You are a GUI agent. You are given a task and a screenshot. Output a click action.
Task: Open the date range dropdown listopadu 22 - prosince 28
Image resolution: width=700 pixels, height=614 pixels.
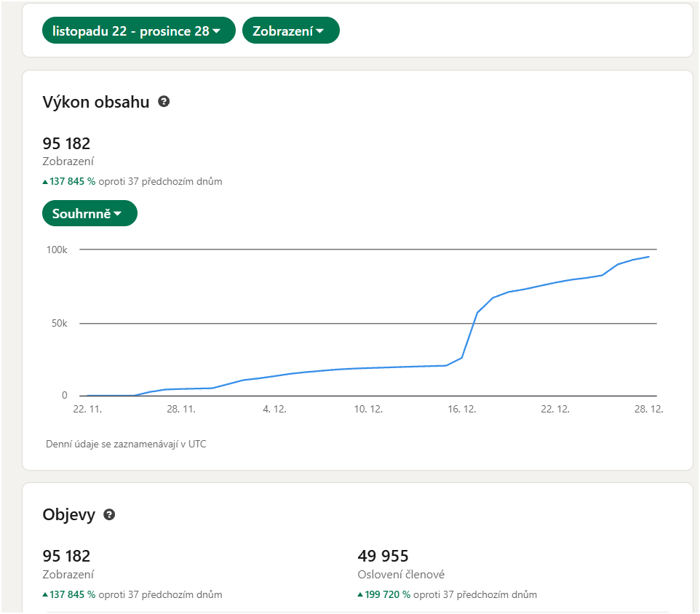coord(138,31)
